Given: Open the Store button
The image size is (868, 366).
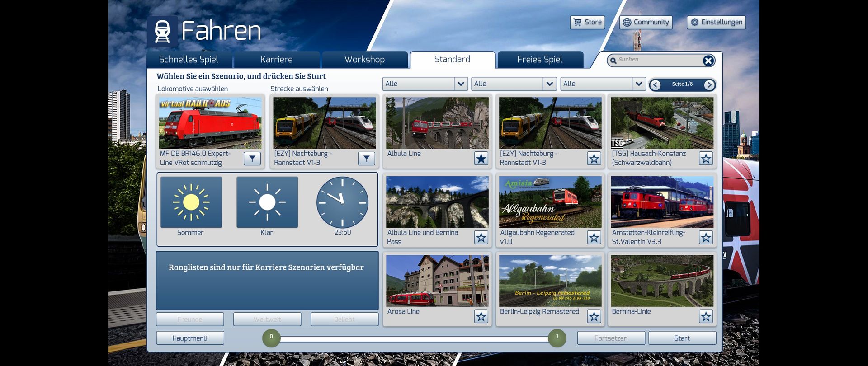Looking at the screenshot, I should point(587,22).
